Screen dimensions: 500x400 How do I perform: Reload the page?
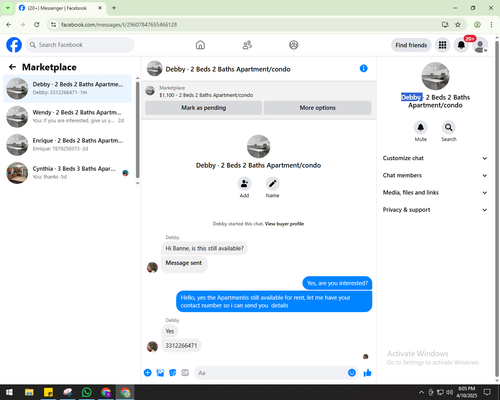point(37,24)
